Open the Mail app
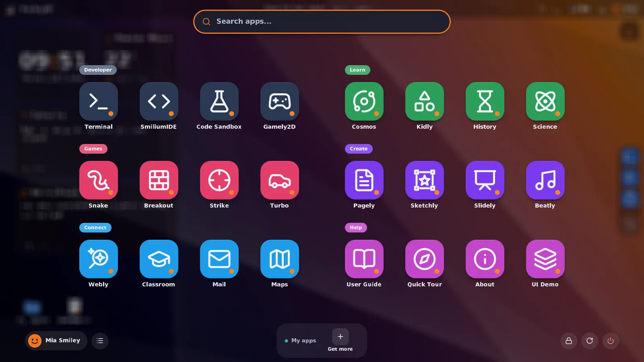The image size is (644, 362). coord(219,259)
